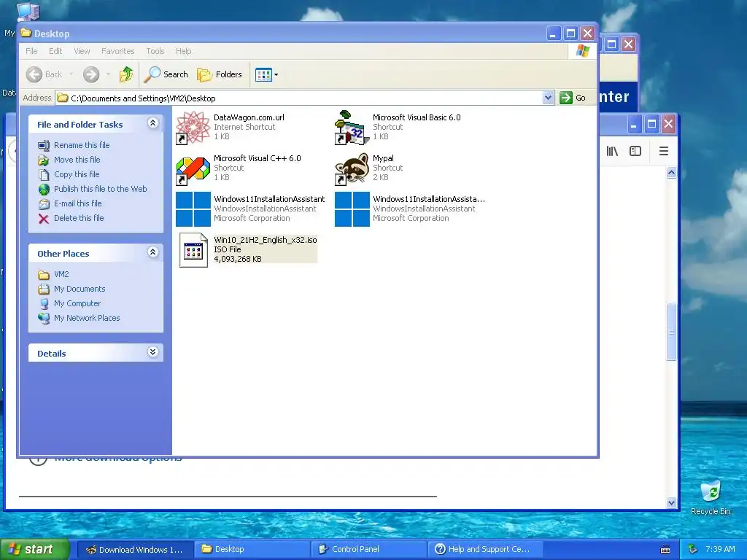Screen dimensions: 747x560
Task: Select the Mypal raccoon shortcut icon
Action: (x=352, y=169)
